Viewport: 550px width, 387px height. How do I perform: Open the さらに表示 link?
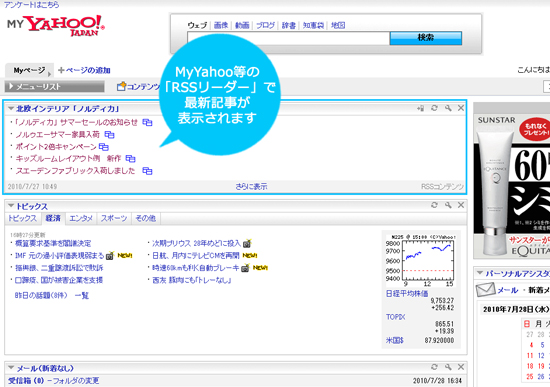click(x=251, y=187)
